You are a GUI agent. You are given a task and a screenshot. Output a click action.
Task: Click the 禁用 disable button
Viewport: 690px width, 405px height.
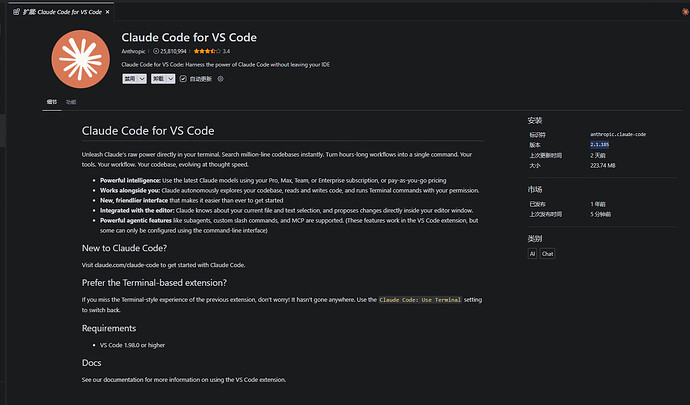[x=130, y=79]
